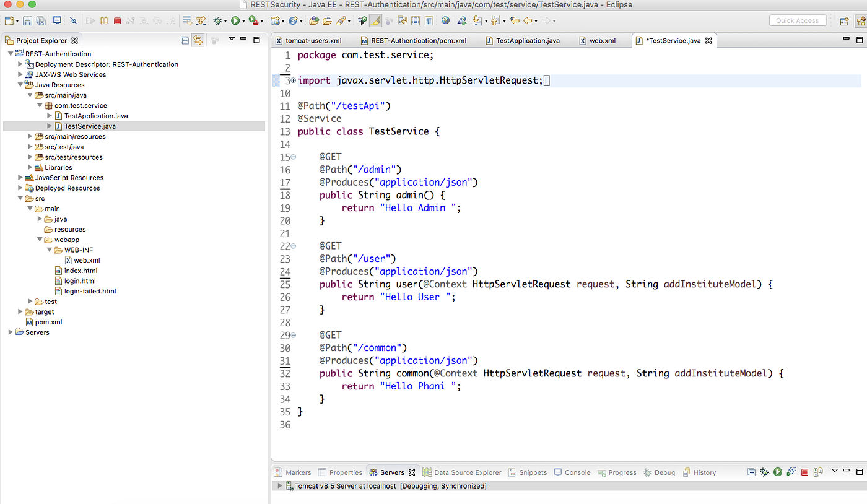Select Deployment Descriptor: REST-Authentication
Screen dimensions: 867x504
click(x=107, y=64)
